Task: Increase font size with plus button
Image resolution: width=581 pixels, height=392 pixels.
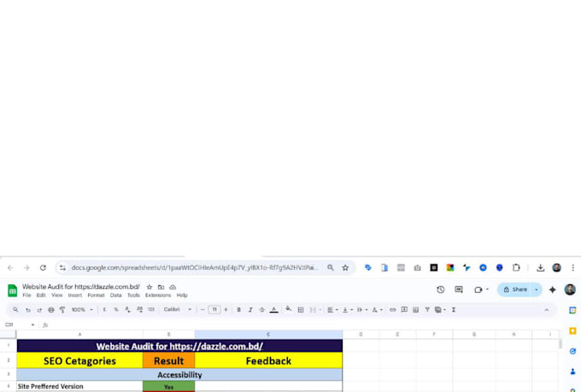Action: (226, 310)
